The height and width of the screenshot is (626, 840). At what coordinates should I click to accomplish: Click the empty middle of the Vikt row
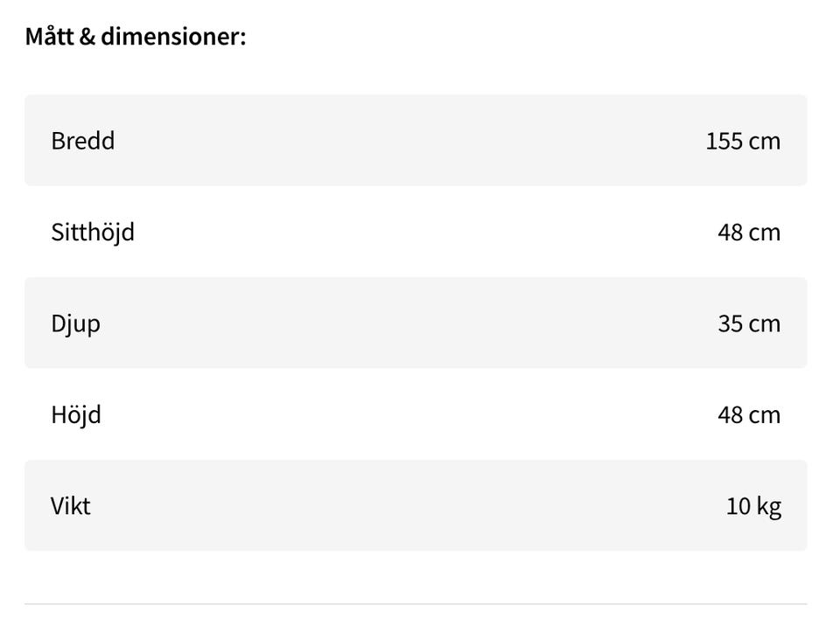[x=416, y=506]
